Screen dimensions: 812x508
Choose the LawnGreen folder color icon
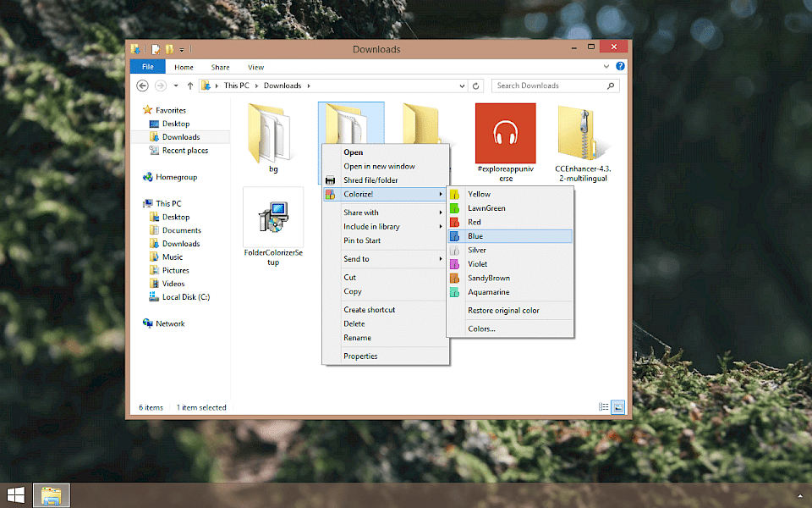(455, 208)
